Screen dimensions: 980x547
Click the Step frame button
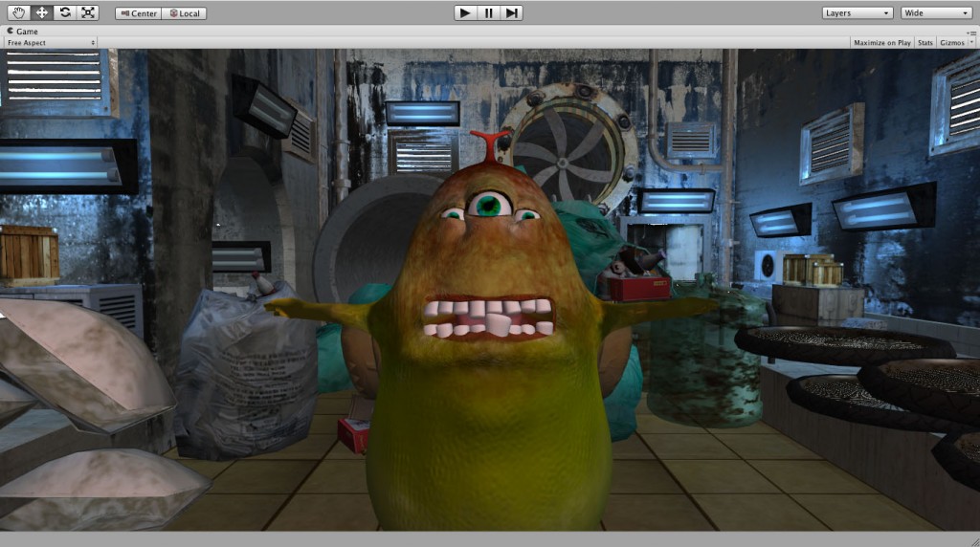(x=511, y=12)
